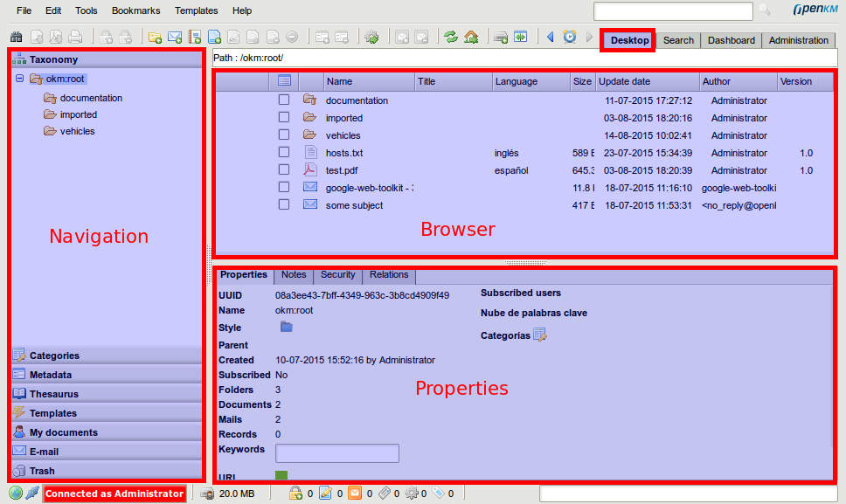Click the blue back arrow icon
Image resolution: width=846 pixels, height=504 pixels.
point(551,37)
